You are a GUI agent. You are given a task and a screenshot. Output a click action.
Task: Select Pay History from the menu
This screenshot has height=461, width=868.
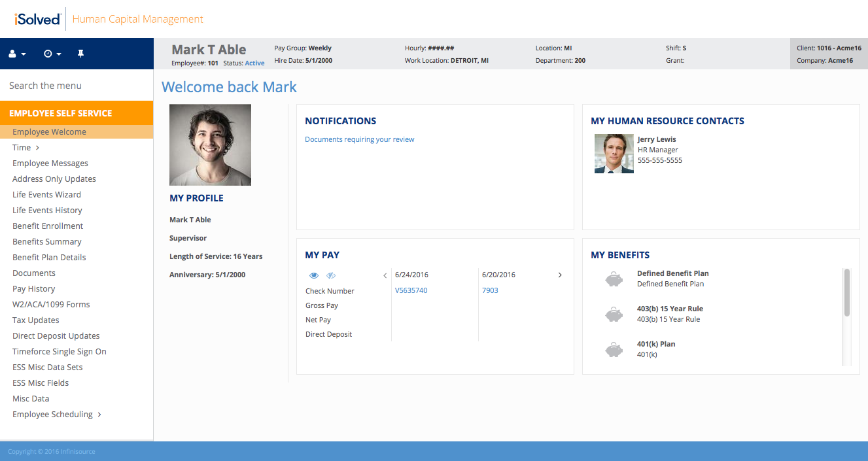[x=33, y=289]
